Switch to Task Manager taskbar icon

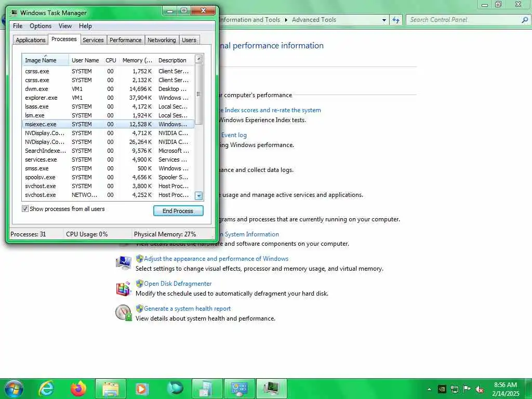271,389
